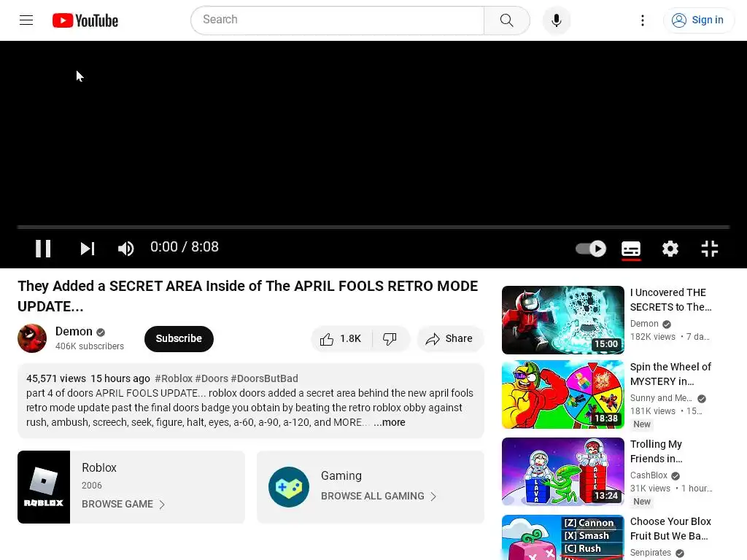Share this video

point(449,338)
